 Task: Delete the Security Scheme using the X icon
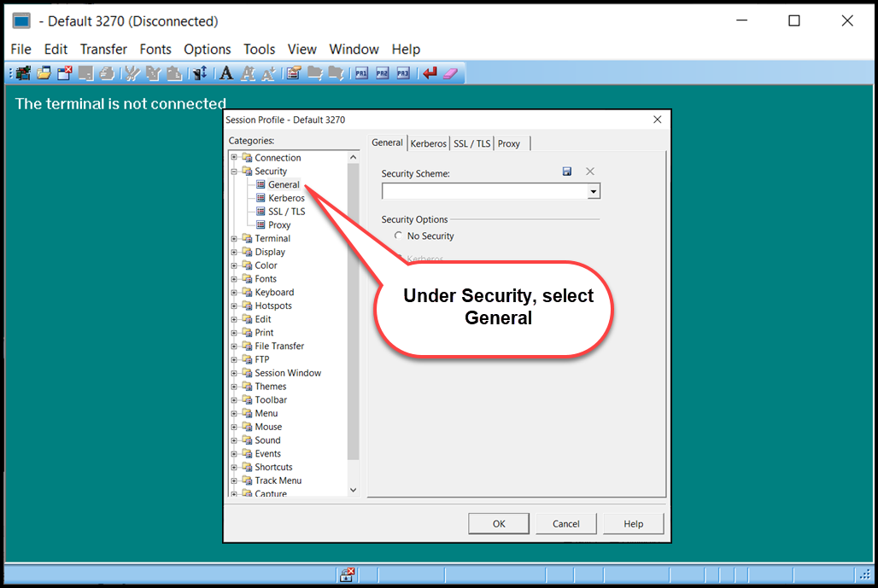click(589, 172)
